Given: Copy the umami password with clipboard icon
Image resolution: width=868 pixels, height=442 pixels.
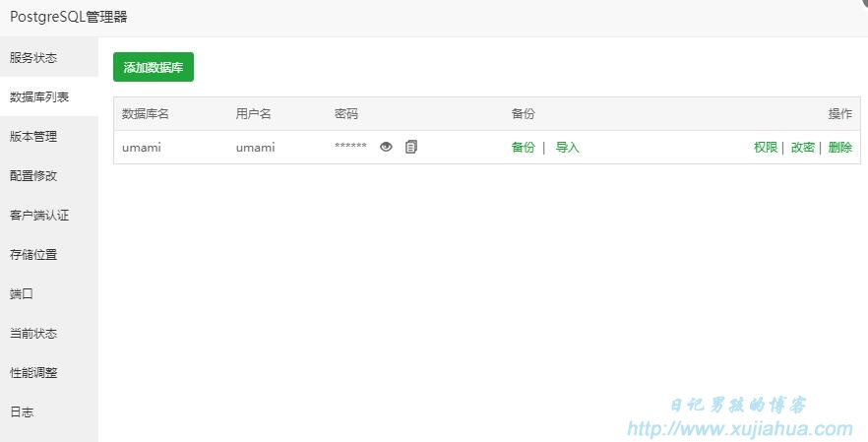Looking at the screenshot, I should [410, 147].
